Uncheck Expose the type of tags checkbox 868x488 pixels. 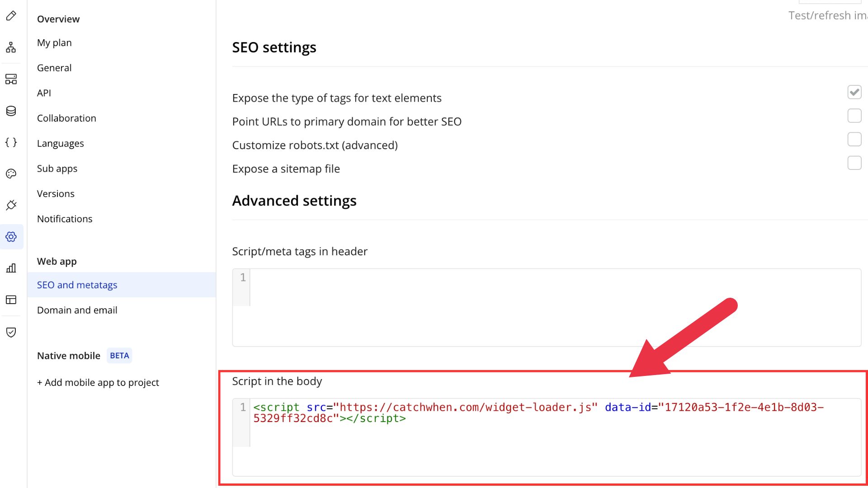tap(854, 92)
